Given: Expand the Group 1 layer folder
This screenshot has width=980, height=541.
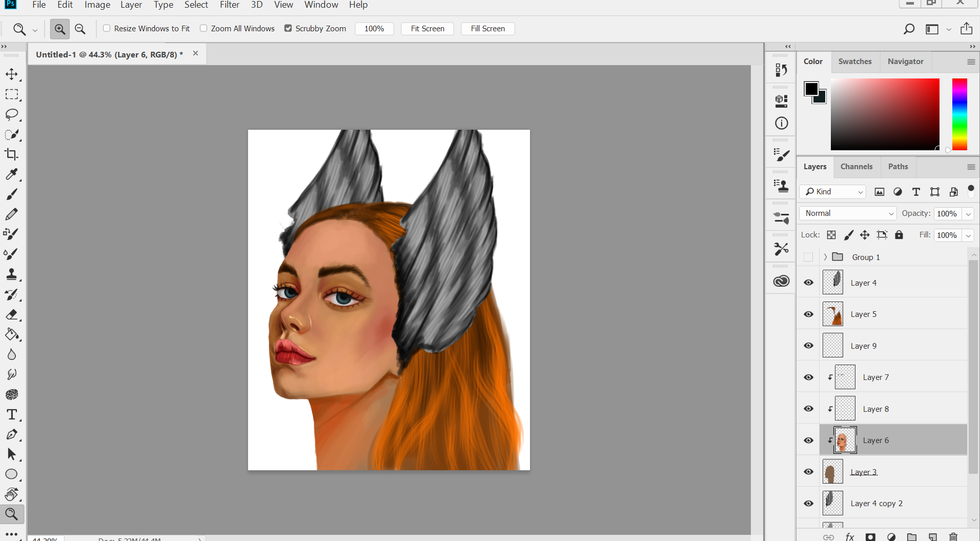Looking at the screenshot, I should pyautogui.click(x=825, y=257).
